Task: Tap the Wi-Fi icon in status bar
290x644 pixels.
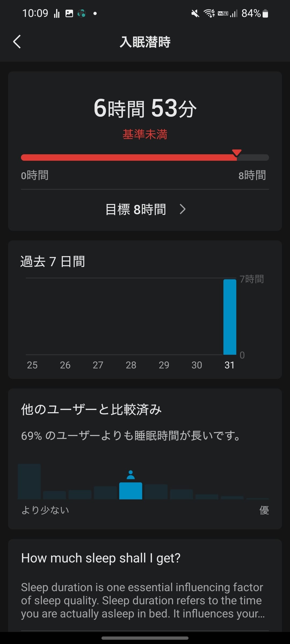Action: point(209,13)
